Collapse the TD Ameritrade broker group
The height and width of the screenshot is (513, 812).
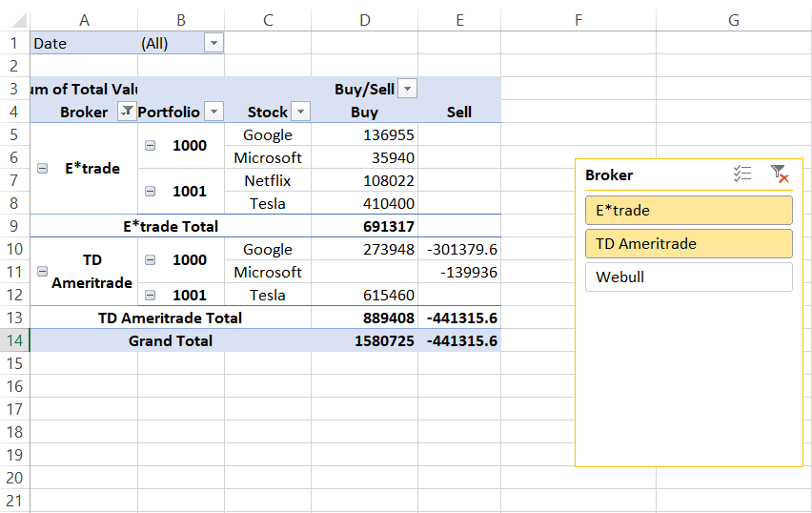tap(42, 272)
